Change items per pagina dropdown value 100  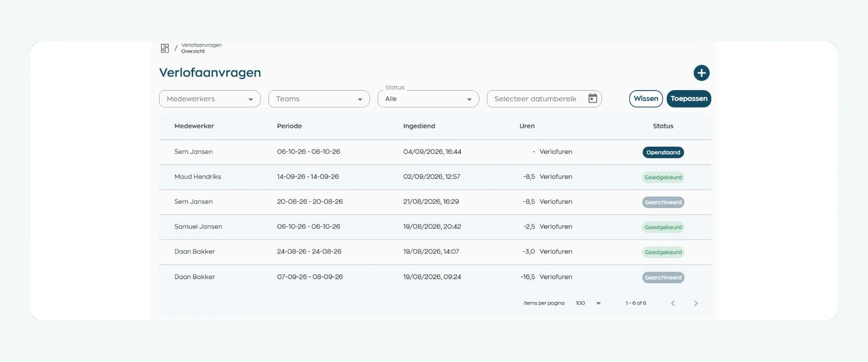pos(588,303)
